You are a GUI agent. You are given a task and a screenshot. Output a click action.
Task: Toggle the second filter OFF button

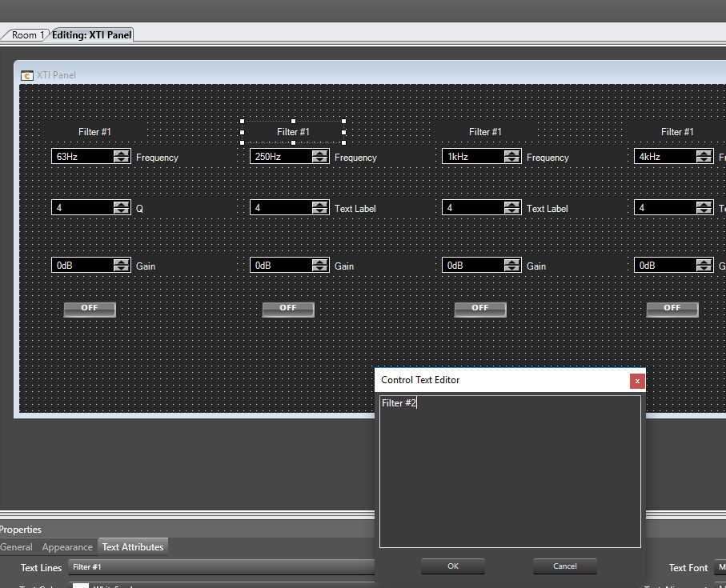click(x=288, y=309)
